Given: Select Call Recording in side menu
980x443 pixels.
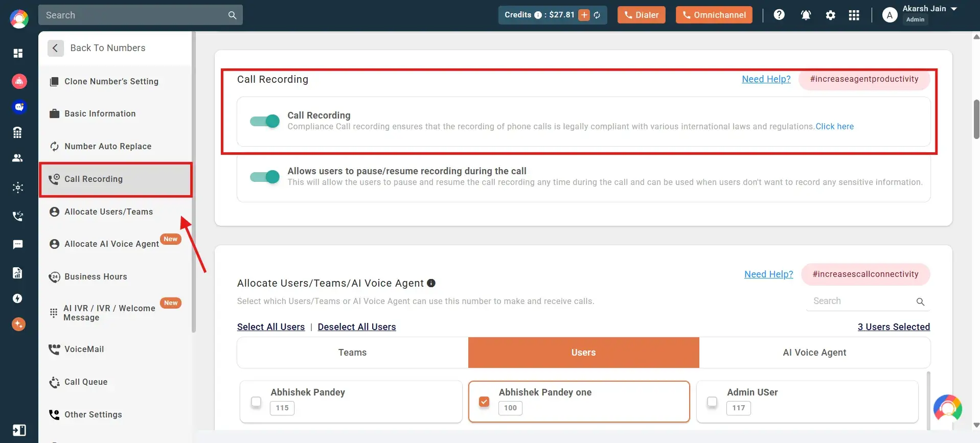Looking at the screenshot, I should pyautogui.click(x=116, y=179).
